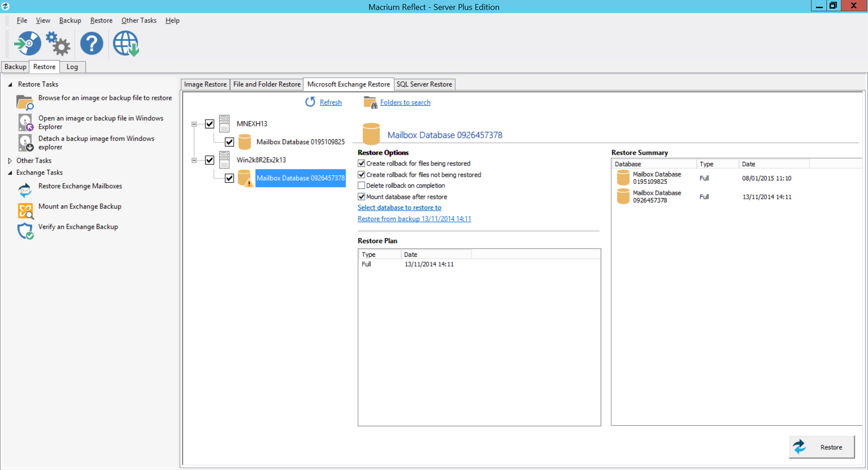Click Select database to restore to link

click(399, 207)
